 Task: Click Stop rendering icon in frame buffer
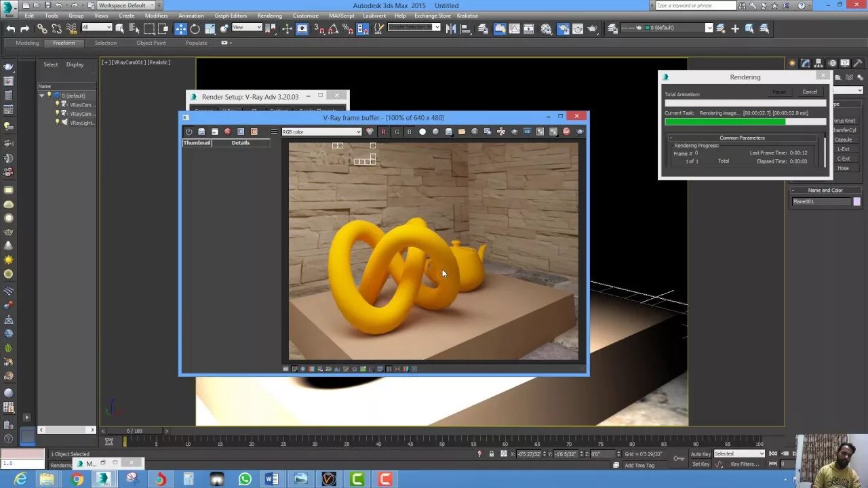tap(567, 131)
